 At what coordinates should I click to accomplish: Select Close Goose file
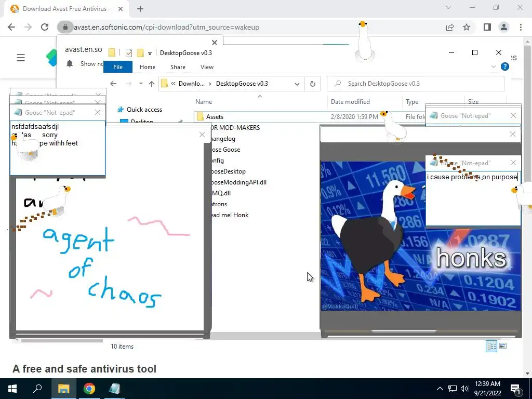[x=224, y=149]
